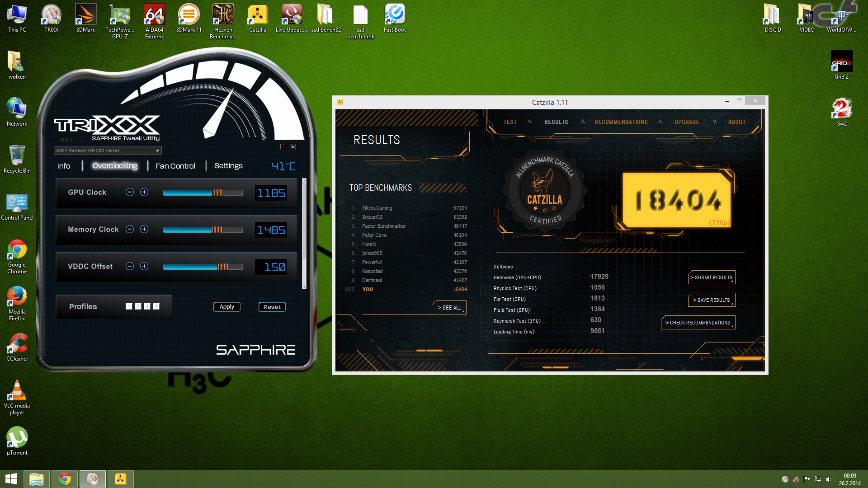Open CHECK RECOMMENDATIONS in Catzilla

(698, 323)
